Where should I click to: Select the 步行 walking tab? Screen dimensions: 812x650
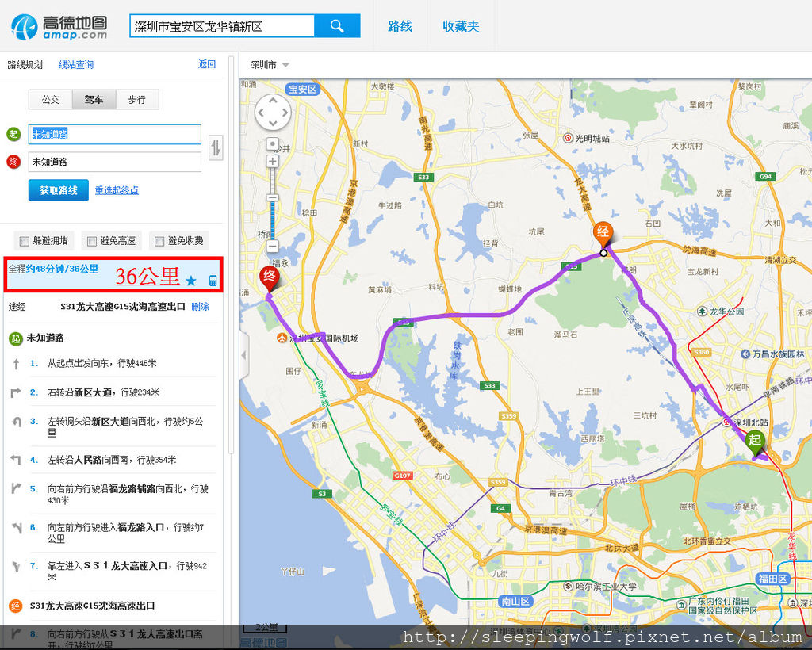click(x=136, y=99)
